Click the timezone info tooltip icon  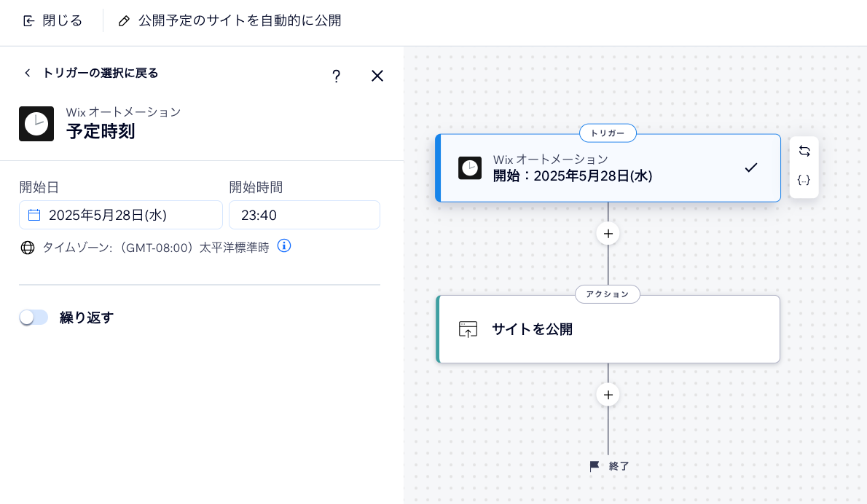[x=283, y=246]
